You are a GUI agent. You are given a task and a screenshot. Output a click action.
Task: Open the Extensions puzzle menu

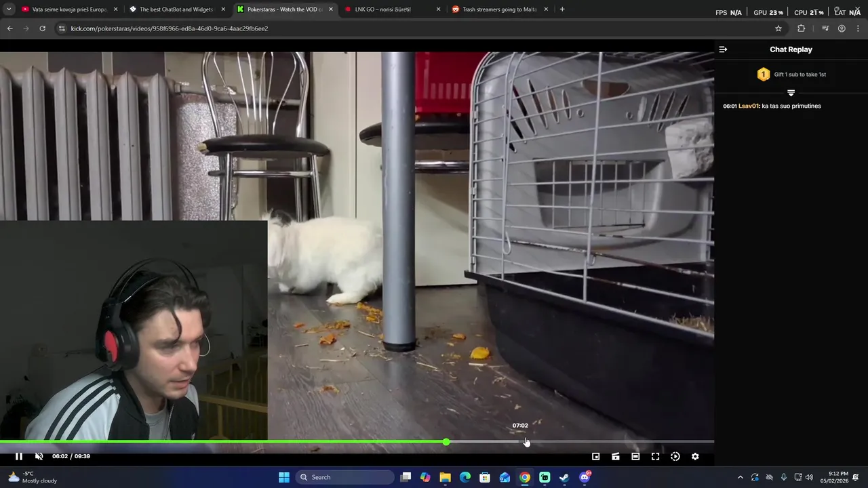coord(802,28)
